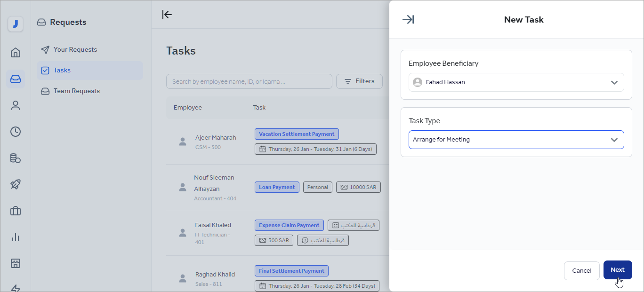
Task: Click the payroll coins icon in the sidebar
Action: tap(16, 158)
